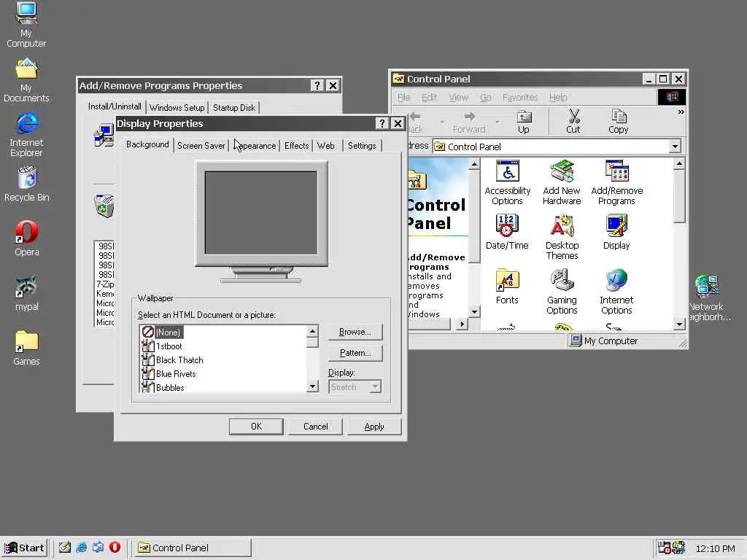This screenshot has height=560, width=747.
Task: Select Network Neighborhood desktop icon
Action: (x=706, y=298)
